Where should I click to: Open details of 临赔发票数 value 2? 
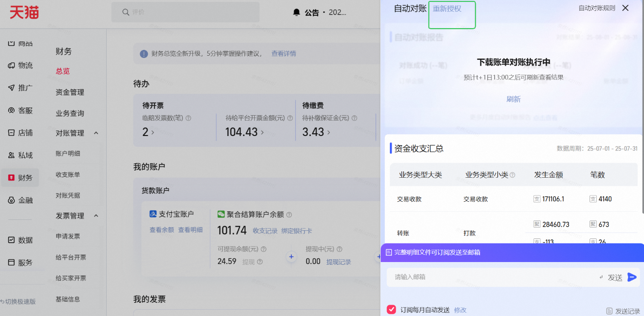[x=148, y=132]
